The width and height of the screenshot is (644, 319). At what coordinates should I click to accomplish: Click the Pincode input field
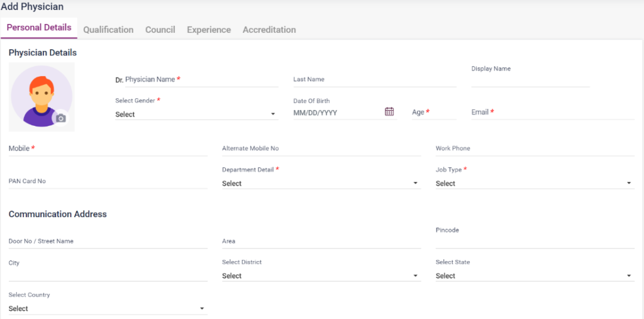(534, 241)
